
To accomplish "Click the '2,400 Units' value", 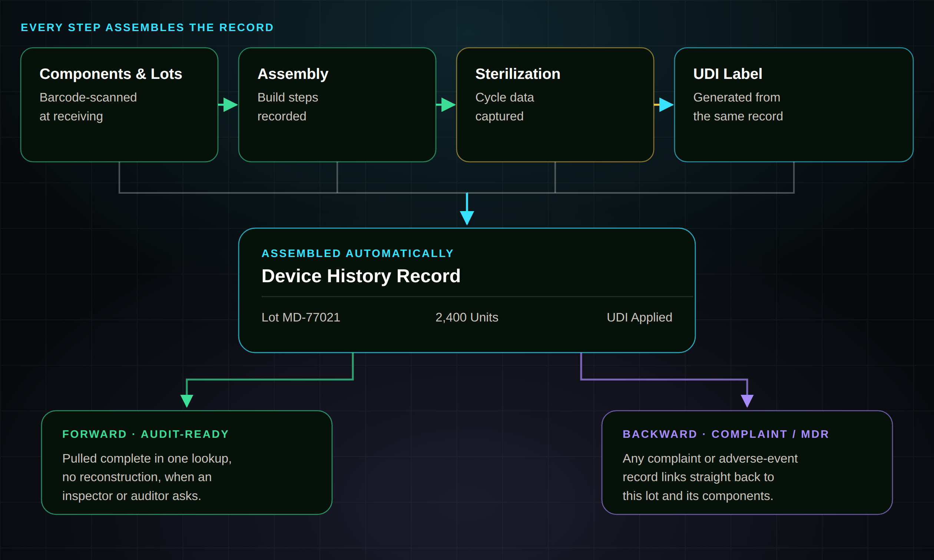I will coord(467,317).
